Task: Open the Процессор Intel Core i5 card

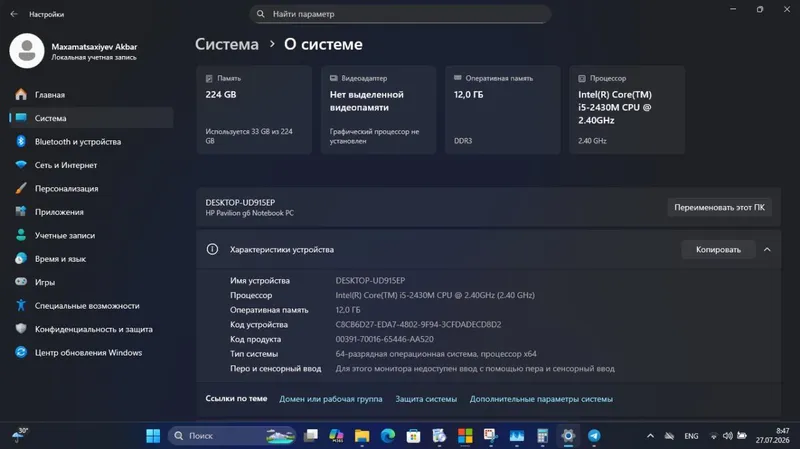Action: coord(627,110)
